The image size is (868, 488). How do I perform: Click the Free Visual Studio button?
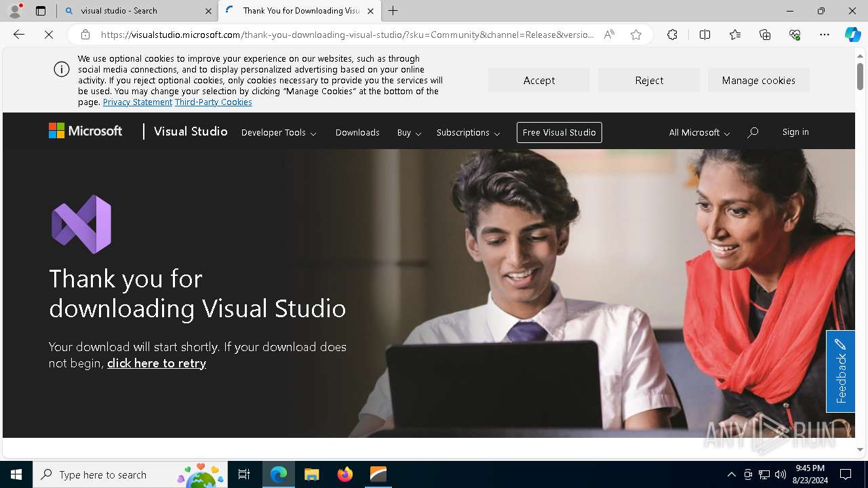coord(559,132)
